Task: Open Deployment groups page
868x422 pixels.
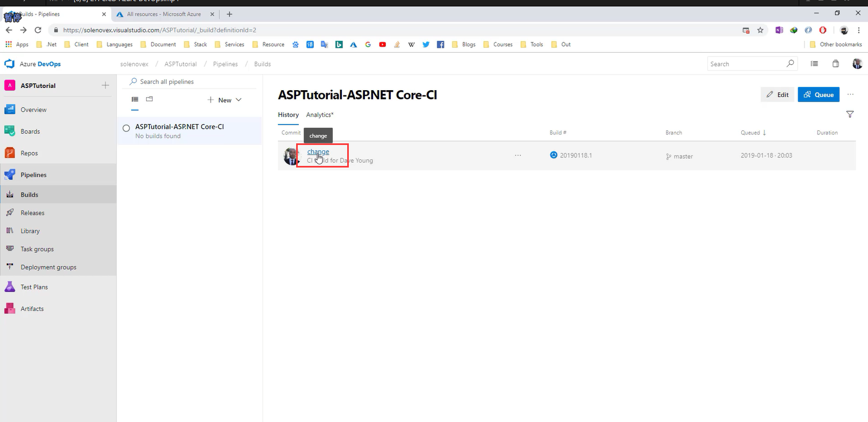Action: tap(48, 267)
